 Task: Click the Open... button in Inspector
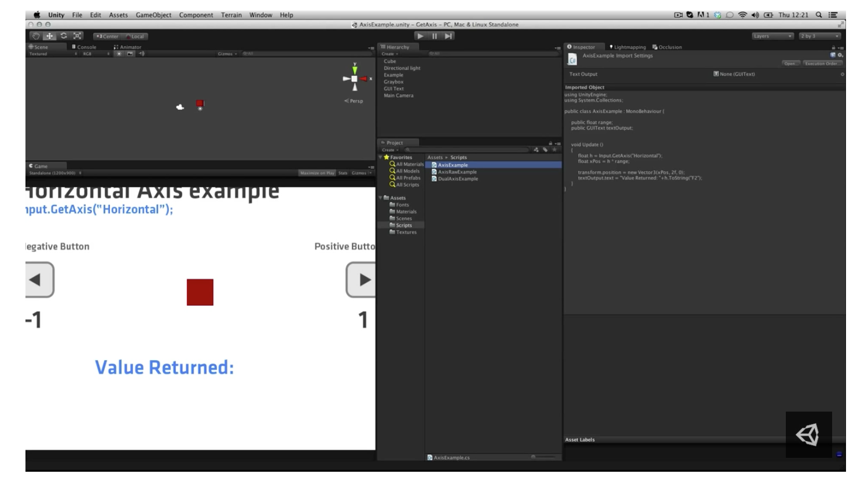pos(790,64)
